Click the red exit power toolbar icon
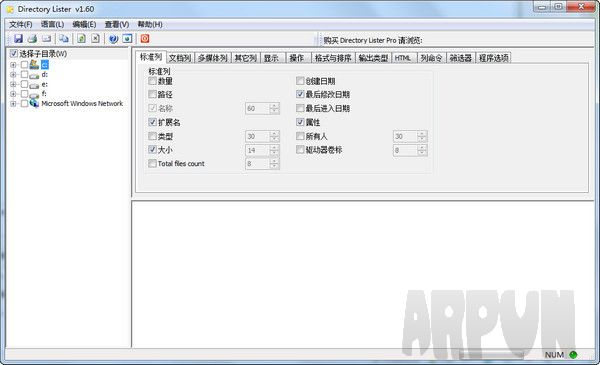 pyautogui.click(x=145, y=39)
